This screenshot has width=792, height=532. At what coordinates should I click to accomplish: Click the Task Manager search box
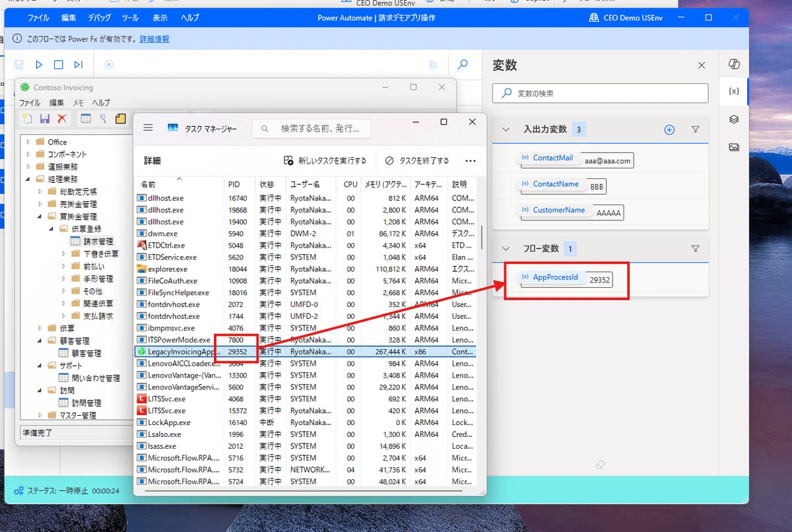(x=312, y=128)
